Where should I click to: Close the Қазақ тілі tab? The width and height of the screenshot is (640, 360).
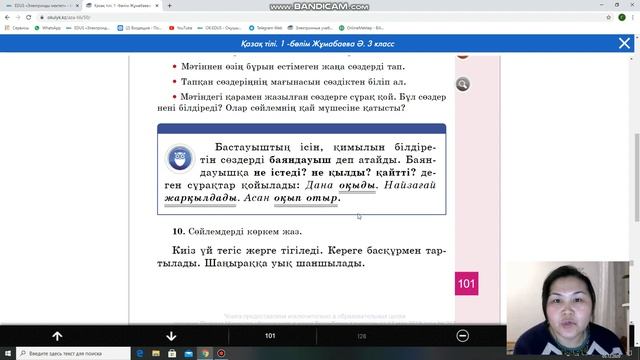pyautogui.click(x=157, y=6)
